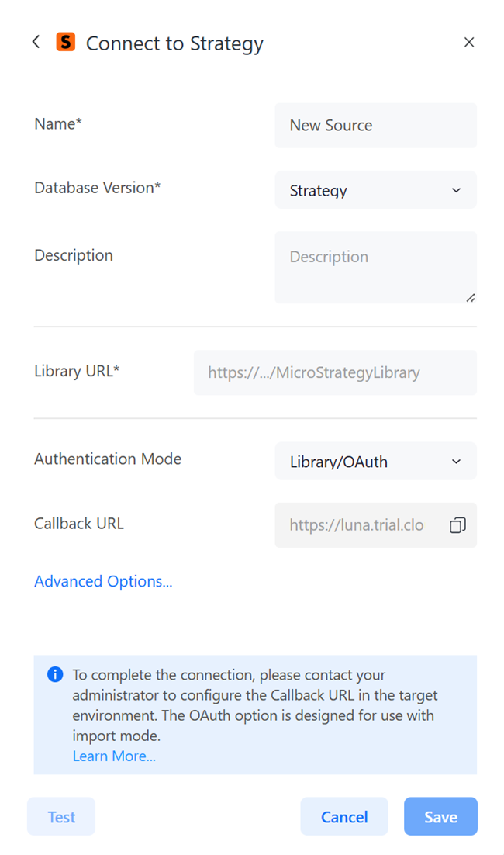Click the Connect to Strategy title
Viewport: 504px width, 855px height.
tap(174, 43)
